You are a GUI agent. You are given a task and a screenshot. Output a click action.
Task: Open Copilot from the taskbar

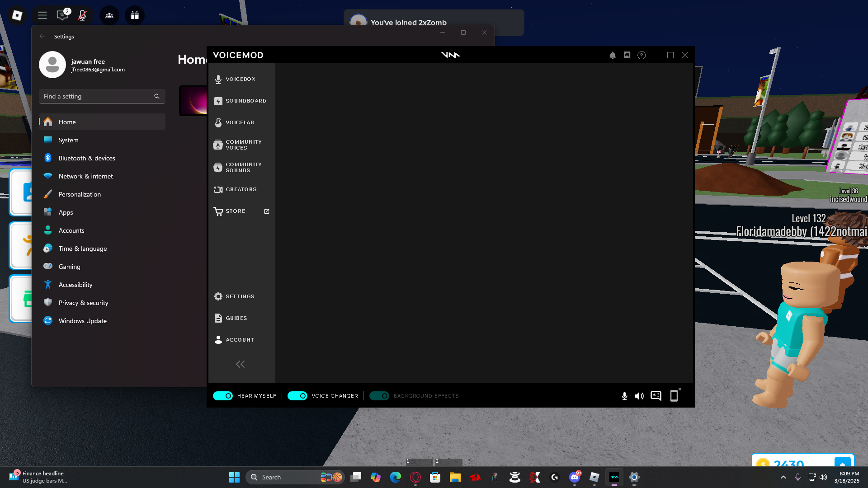tap(376, 477)
